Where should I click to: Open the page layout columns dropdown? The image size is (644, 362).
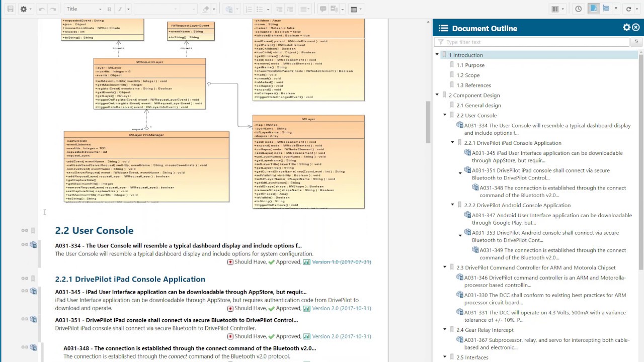pos(558,9)
